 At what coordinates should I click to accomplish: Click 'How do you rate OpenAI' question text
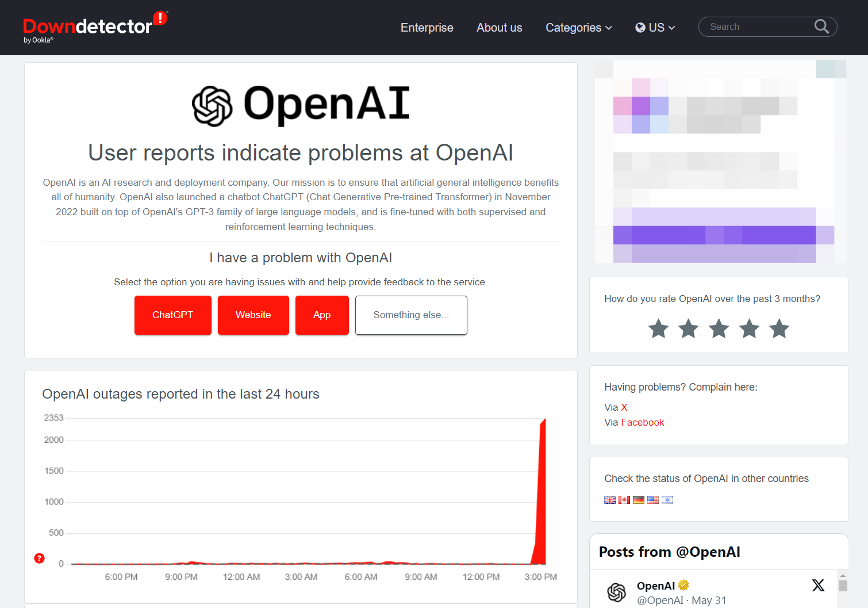(x=712, y=299)
